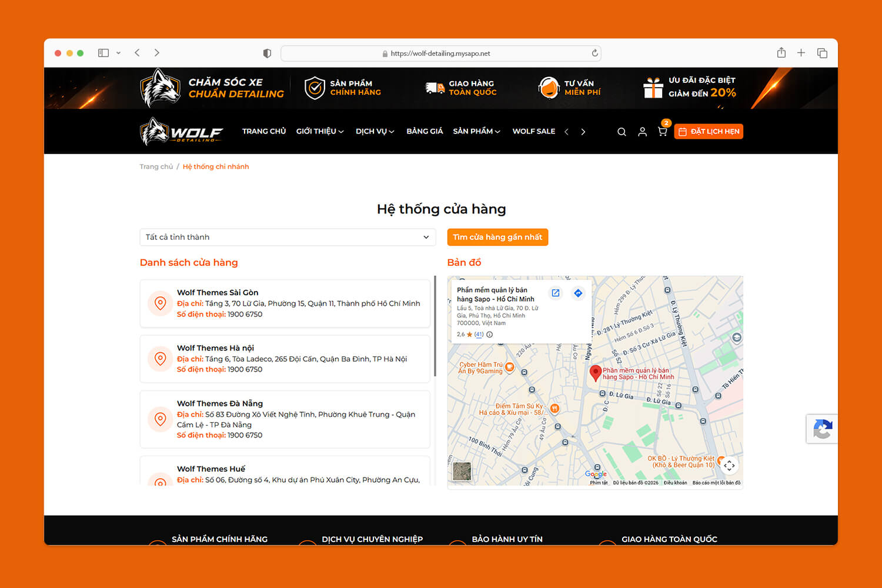Select Wolf Themes Huế store title

pos(211,469)
